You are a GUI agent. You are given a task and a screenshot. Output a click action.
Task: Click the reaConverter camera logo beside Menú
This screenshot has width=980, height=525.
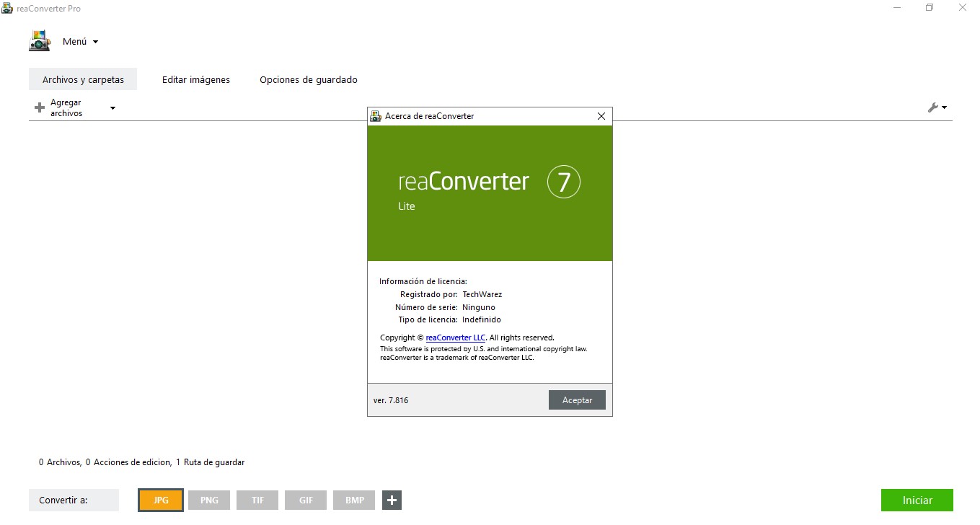(x=39, y=40)
